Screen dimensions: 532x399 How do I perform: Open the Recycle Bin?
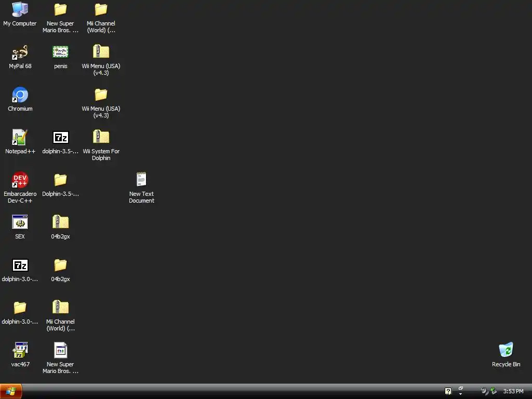[x=506, y=350]
